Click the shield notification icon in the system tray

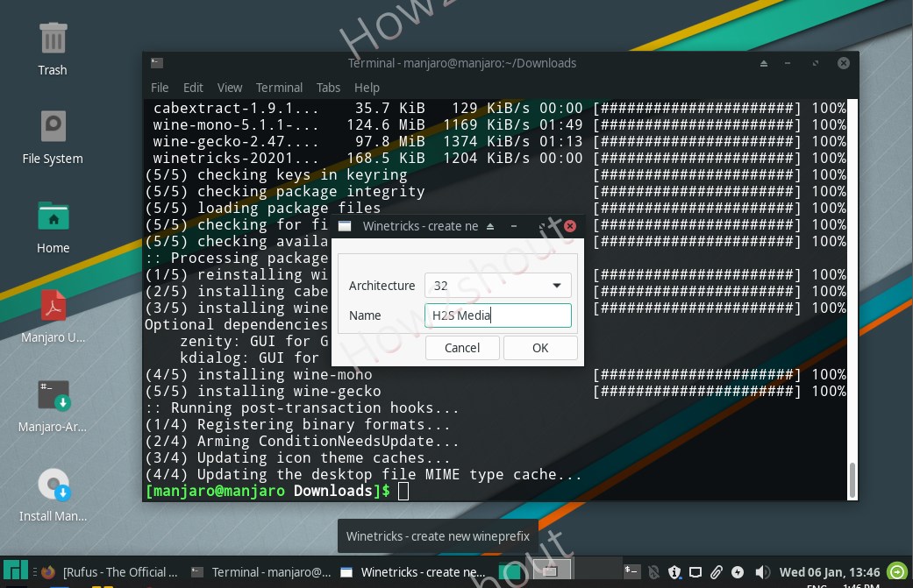tap(675, 571)
